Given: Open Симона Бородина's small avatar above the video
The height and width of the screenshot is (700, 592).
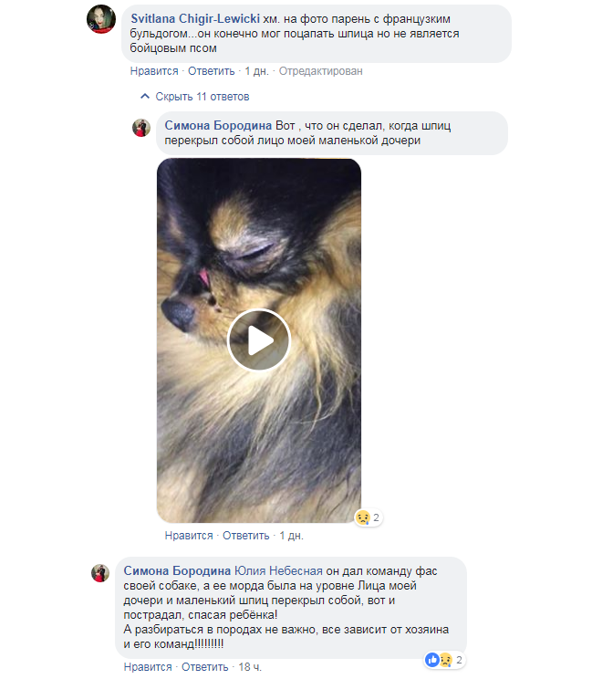Looking at the screenshot, I should (141, 128).
